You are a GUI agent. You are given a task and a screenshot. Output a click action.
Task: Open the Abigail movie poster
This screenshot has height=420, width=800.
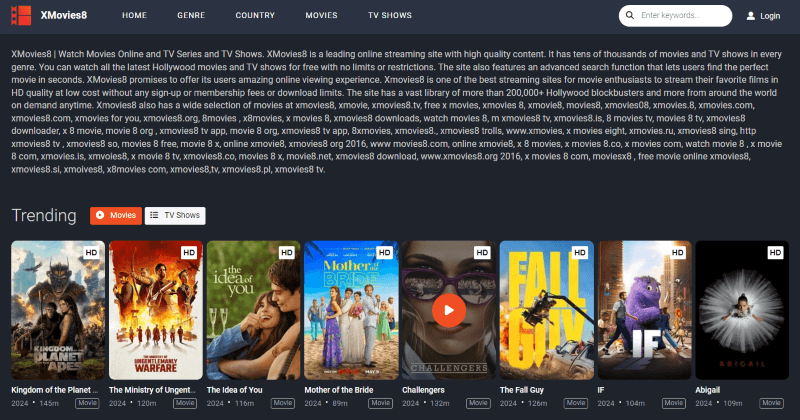pos(742,310)
